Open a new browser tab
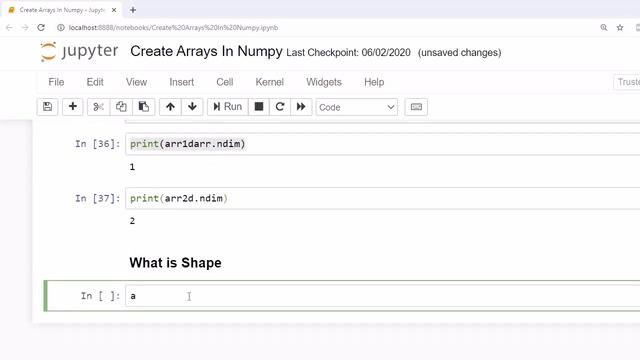This screenshot has height=360, width=640. 133,10
